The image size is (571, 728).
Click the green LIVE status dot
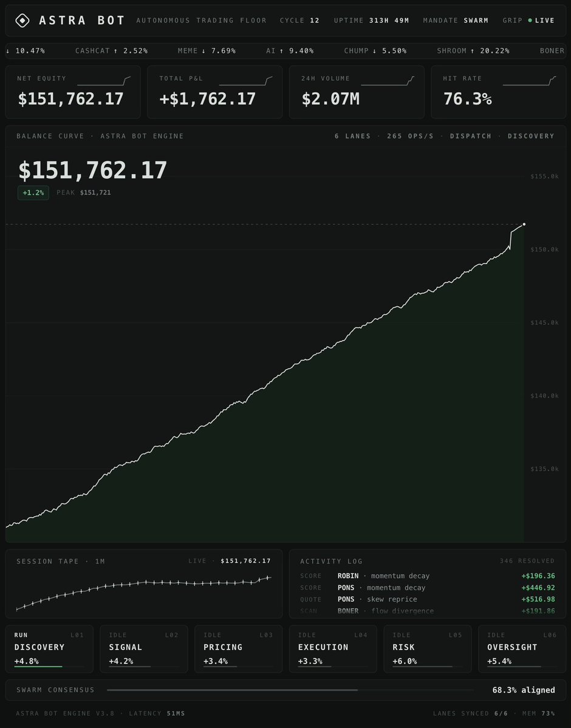pos(530,21)
